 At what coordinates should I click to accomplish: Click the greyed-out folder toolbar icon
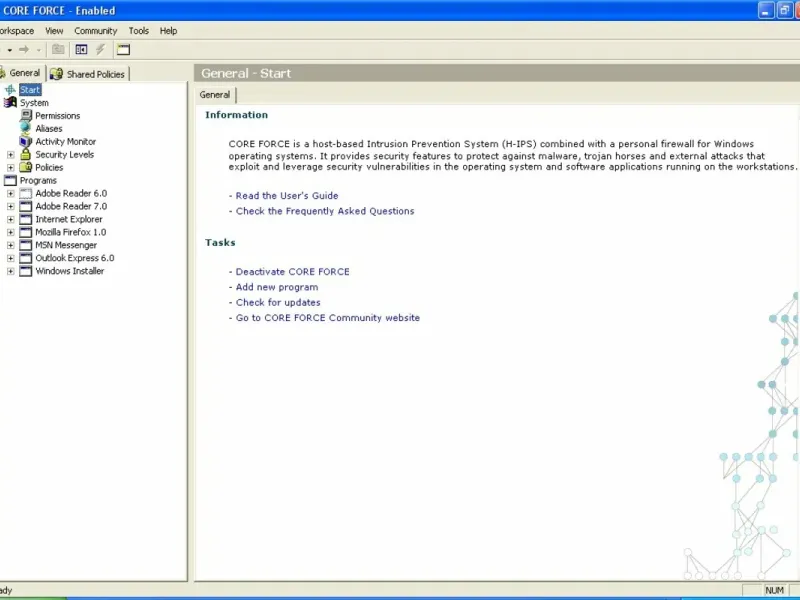[58, 49]
